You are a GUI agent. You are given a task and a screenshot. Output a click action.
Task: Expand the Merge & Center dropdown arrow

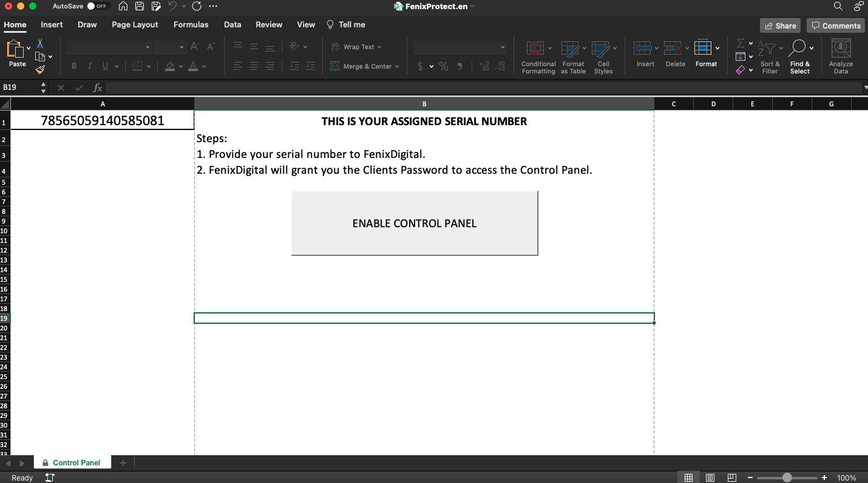tap(397, 66)
